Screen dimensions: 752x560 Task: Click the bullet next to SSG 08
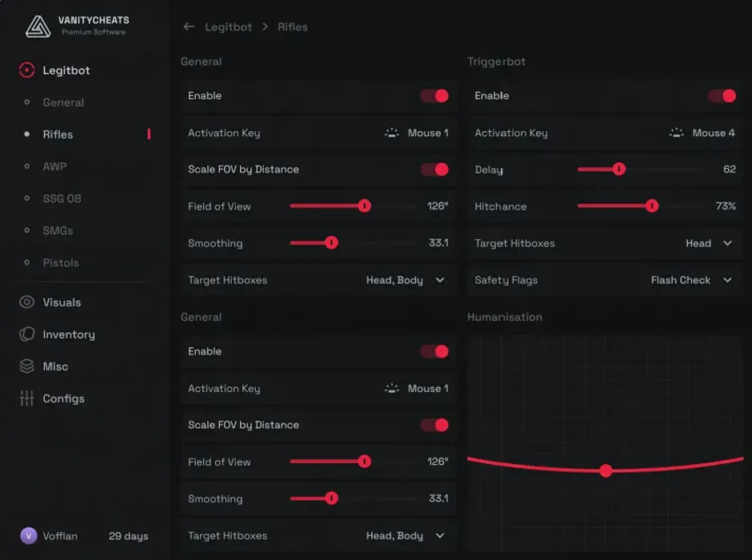(27, 198)
